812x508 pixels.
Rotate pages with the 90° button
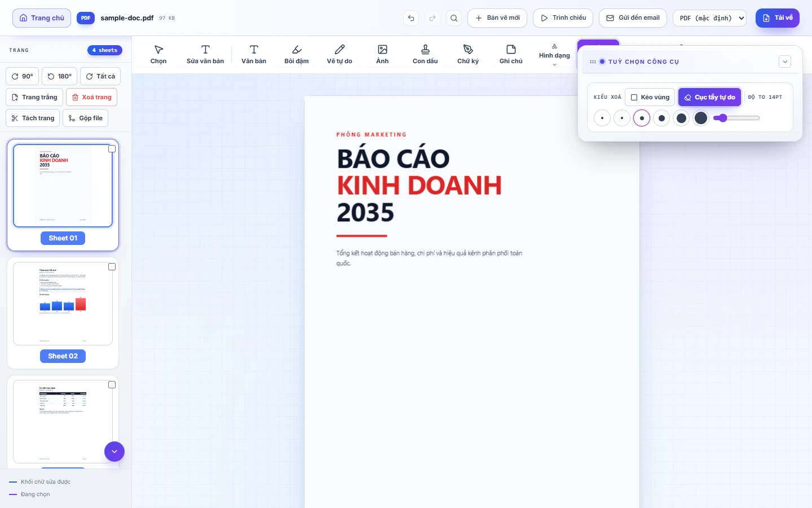pos(22,76)
